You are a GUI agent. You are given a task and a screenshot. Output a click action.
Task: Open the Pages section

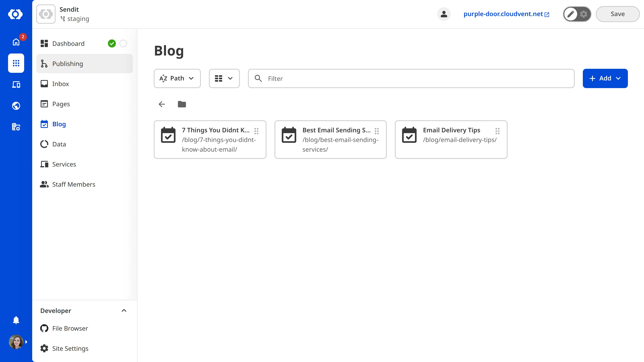[61, 104]
